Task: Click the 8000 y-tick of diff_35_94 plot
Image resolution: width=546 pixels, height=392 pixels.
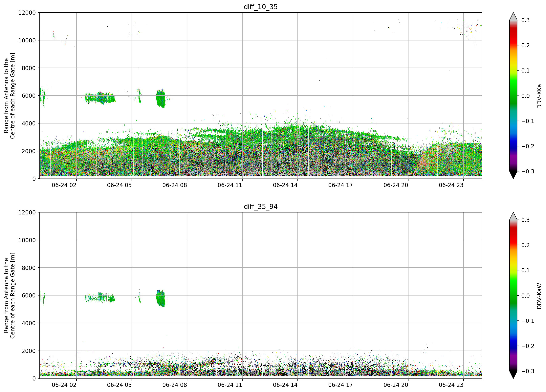Action: [29, 268]
